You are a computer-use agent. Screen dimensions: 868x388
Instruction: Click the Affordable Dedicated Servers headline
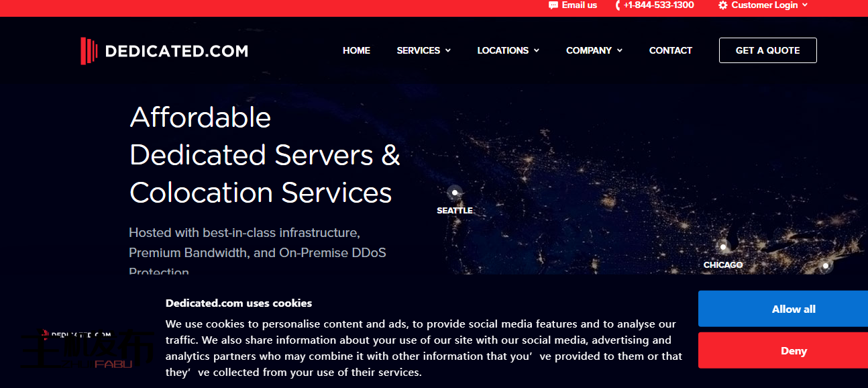click(x=264, y=155)
